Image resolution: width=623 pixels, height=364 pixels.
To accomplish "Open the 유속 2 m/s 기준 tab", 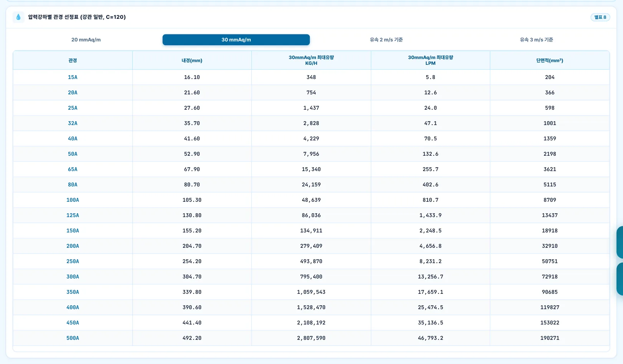I will click(x=386, y=40).
